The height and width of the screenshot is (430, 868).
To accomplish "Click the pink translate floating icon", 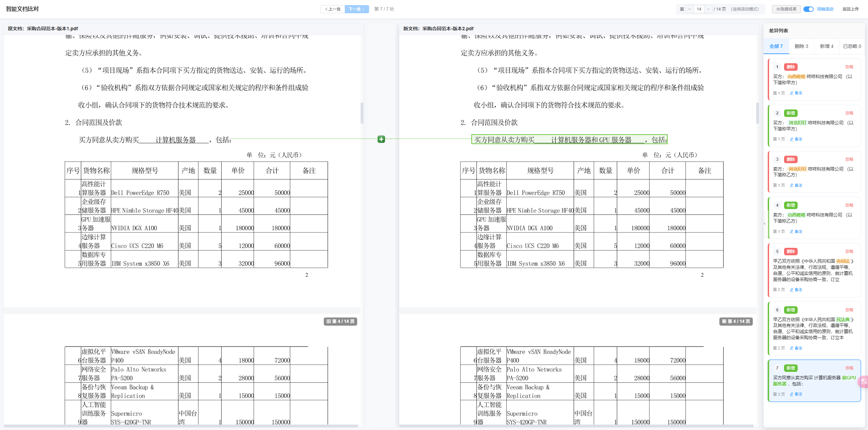I will [864, 381].
